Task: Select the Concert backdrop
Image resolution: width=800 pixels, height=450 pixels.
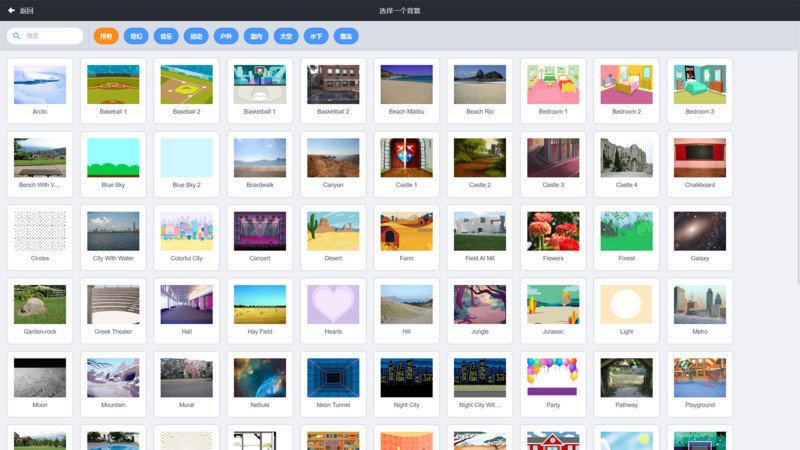Action: 260,236
